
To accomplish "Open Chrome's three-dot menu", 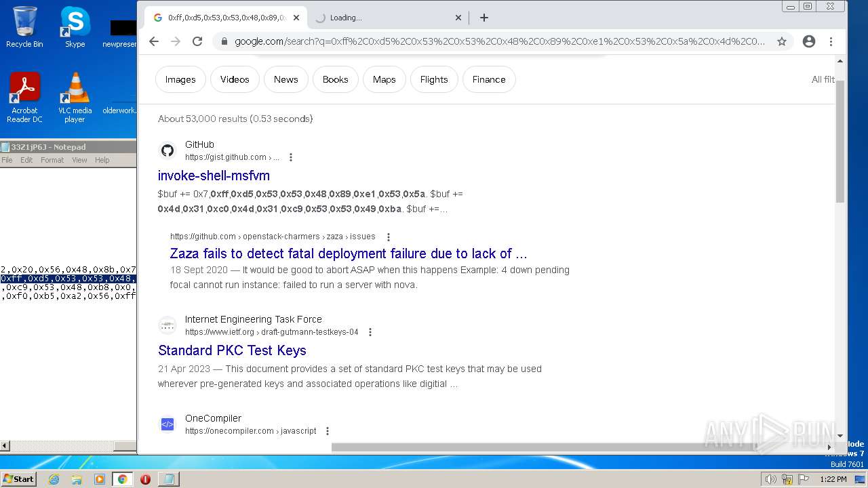I will (831, 41).
